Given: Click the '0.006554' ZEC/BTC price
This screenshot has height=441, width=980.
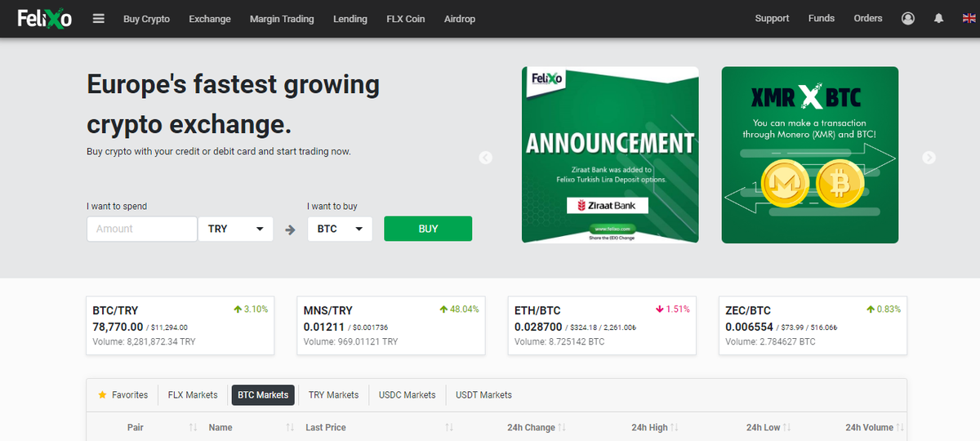Looking at the screenshot, I should coord(748,327).
